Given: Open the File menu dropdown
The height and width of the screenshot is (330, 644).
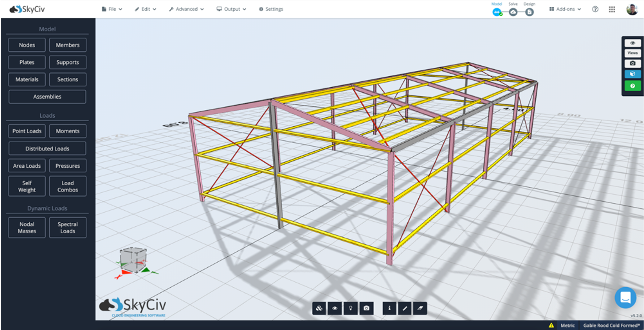Looking at the screenshot, I should click(112, 8).
